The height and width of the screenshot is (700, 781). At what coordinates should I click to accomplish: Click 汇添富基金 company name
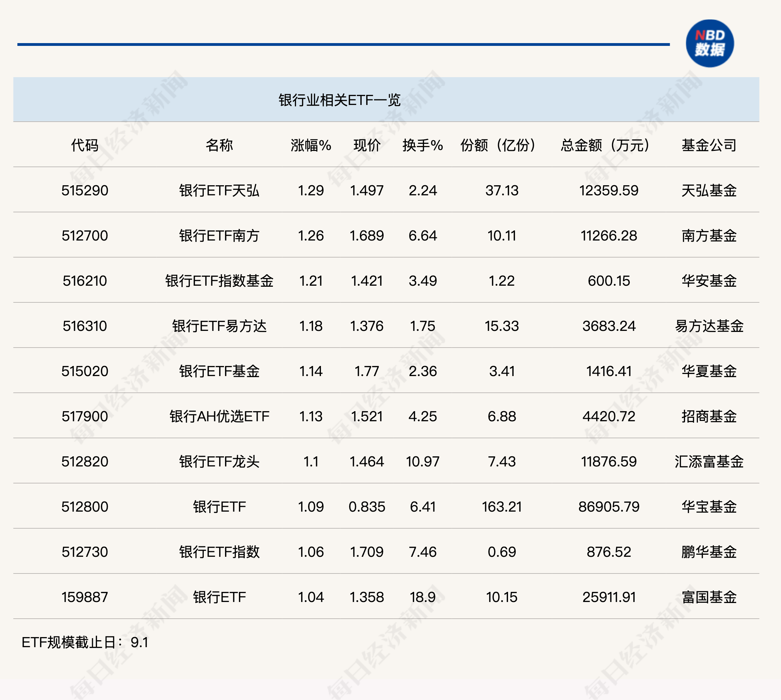click(709, 462)
